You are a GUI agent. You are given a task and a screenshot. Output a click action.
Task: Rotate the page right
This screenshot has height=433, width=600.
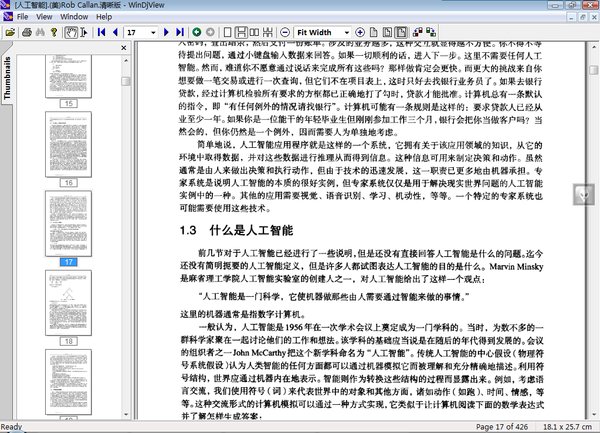point(431,33)
